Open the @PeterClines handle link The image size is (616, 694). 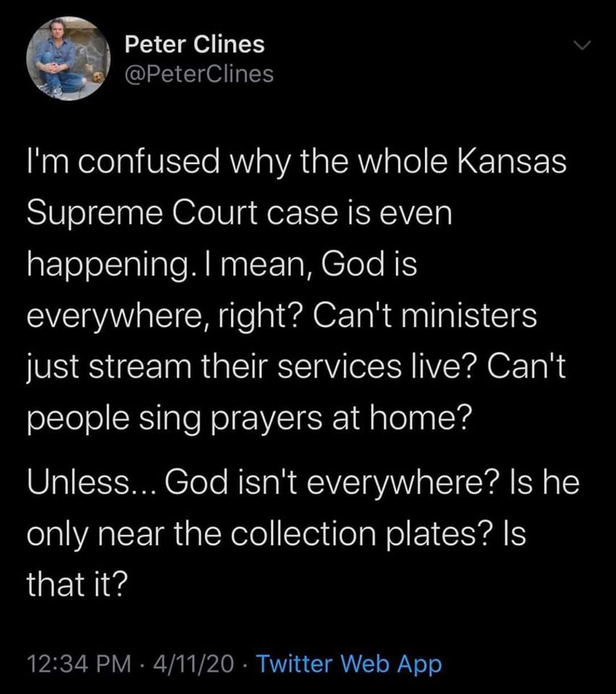tap(200, 73)
